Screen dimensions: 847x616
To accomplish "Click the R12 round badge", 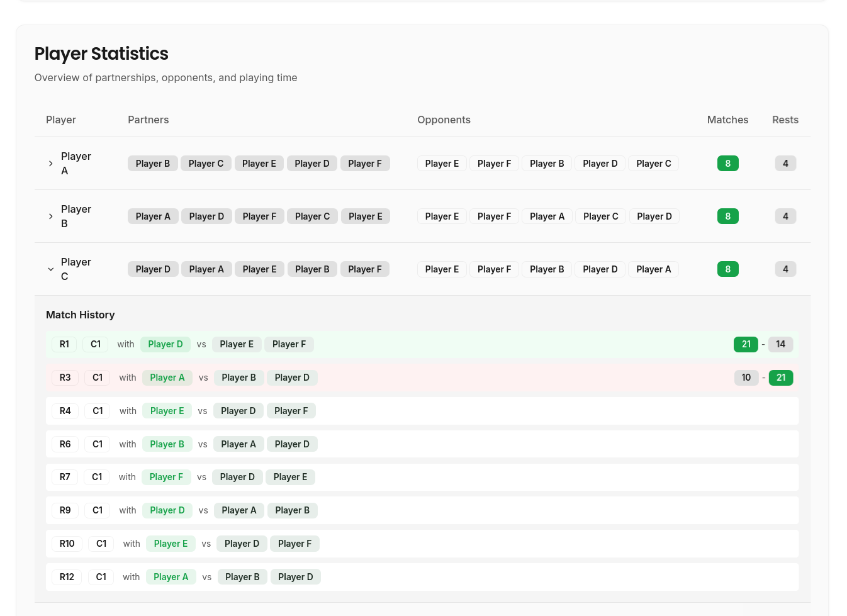I will [x=67, y=577].
